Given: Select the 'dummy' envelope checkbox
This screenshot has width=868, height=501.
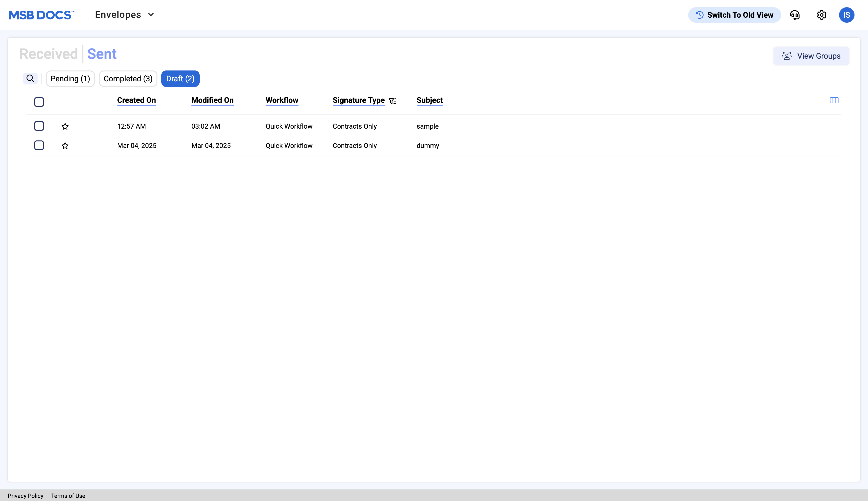Looking at the screenshot, I should point(39,145).
